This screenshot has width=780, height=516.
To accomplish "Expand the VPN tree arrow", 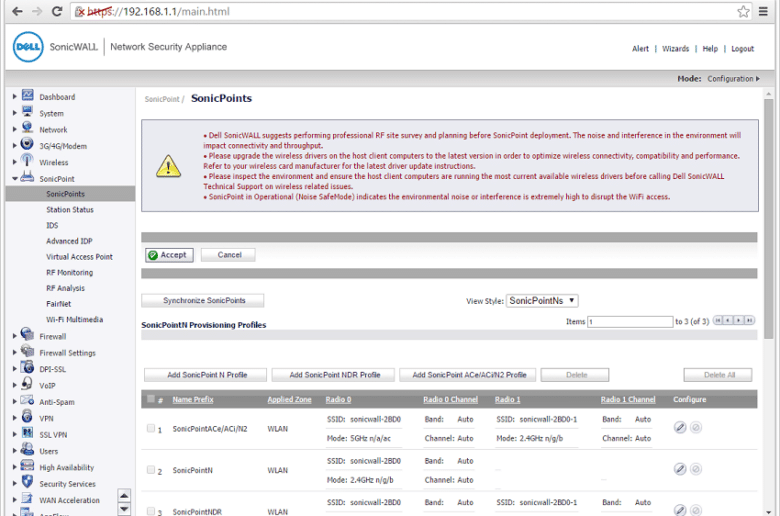I will (14, 418).
